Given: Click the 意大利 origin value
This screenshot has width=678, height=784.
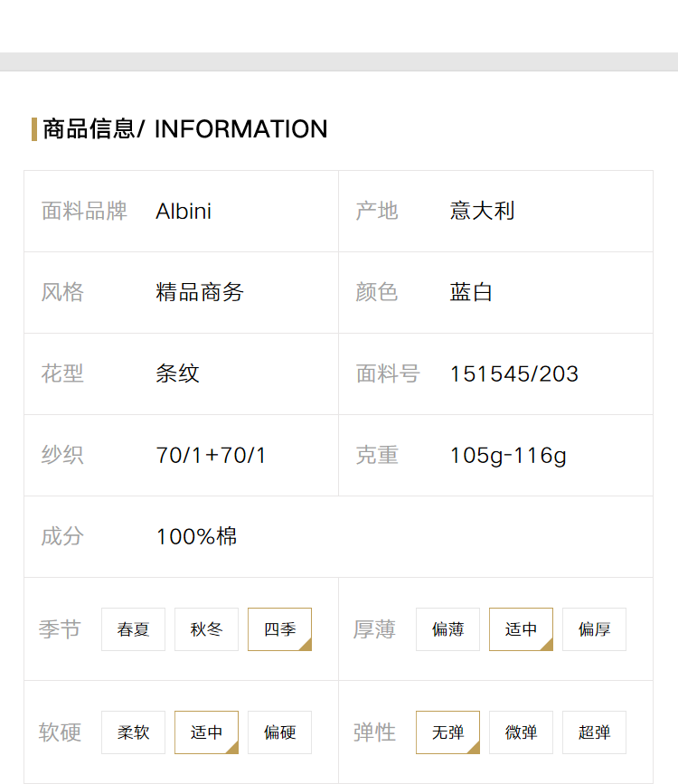Looking at the screenshot, I should pos(482,211).
